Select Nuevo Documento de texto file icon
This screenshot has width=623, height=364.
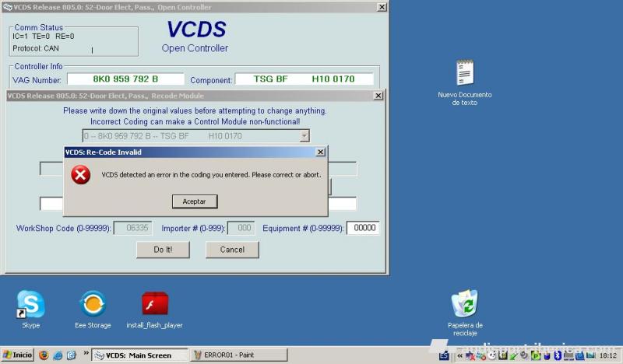465,74
